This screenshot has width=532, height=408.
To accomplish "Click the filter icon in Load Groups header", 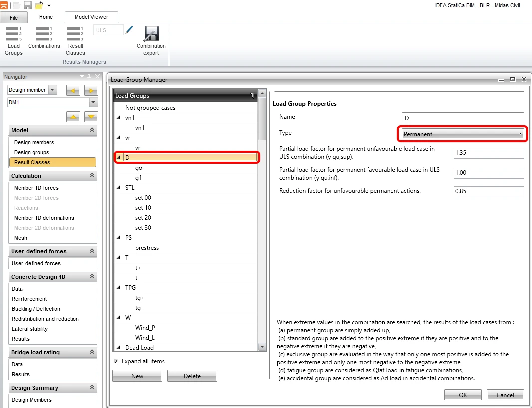I will 253,95.
